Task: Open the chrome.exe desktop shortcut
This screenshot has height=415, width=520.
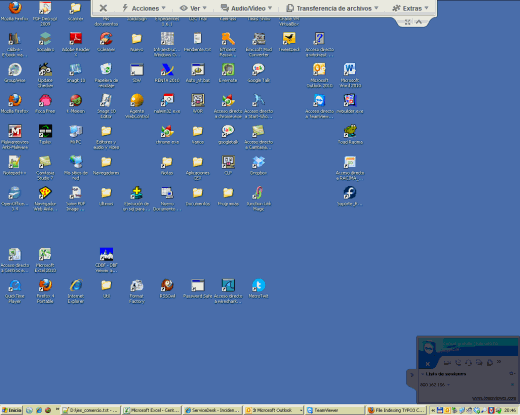Action: (x=167, y=134)
